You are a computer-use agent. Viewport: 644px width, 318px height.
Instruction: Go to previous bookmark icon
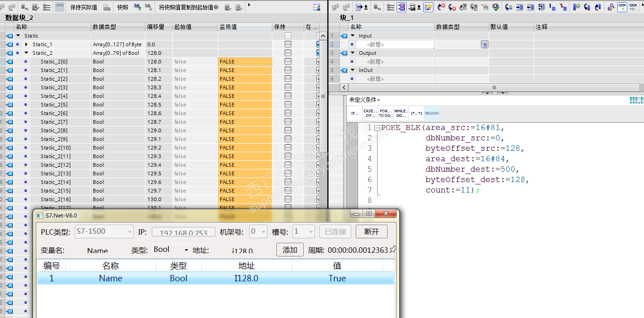[x=597, y=7]
